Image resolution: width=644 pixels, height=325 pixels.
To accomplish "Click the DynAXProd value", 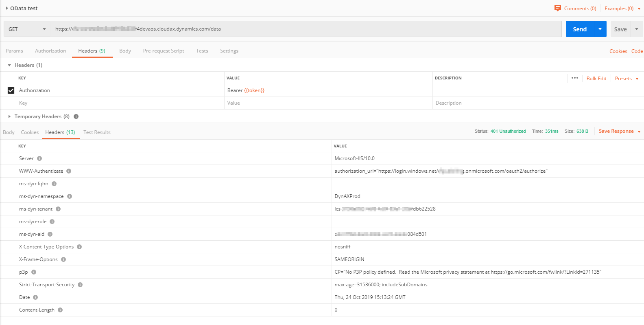I will [x=347, y=196].
